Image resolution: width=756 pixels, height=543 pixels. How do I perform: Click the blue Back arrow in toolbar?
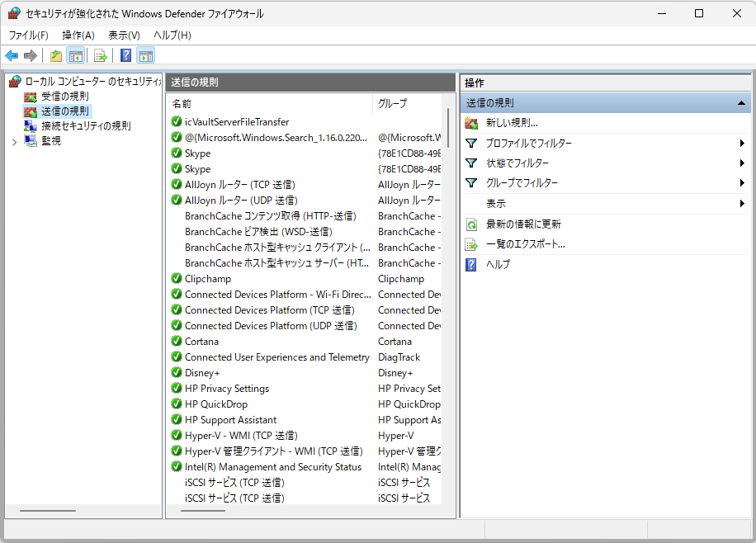[x=12, y=56]
